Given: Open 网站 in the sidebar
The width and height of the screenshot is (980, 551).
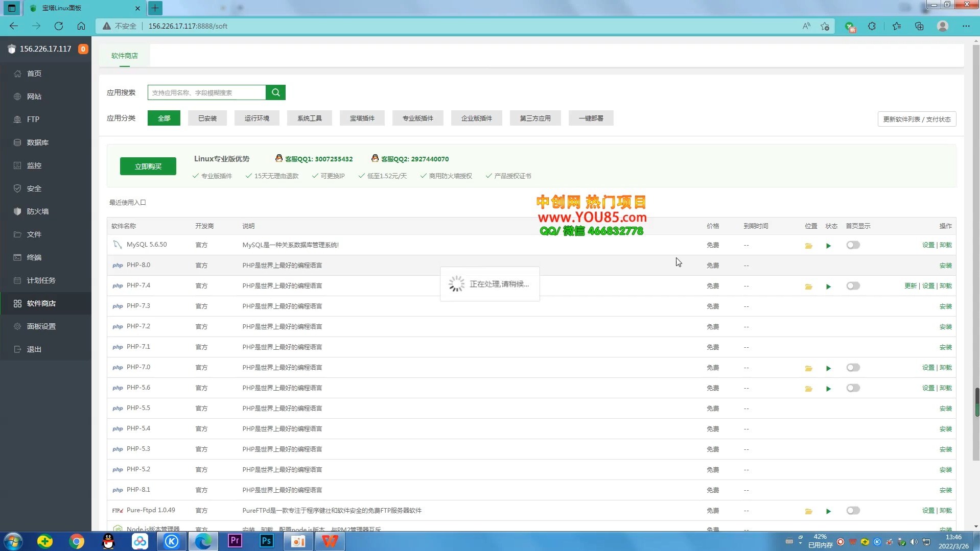Looking at the screenshot, I should [x=46, y=97].
